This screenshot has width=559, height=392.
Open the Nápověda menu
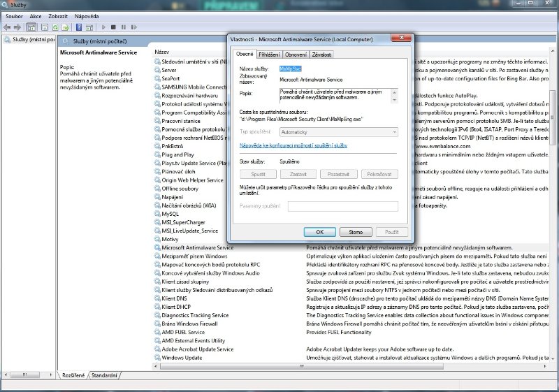tap(87, 16)
